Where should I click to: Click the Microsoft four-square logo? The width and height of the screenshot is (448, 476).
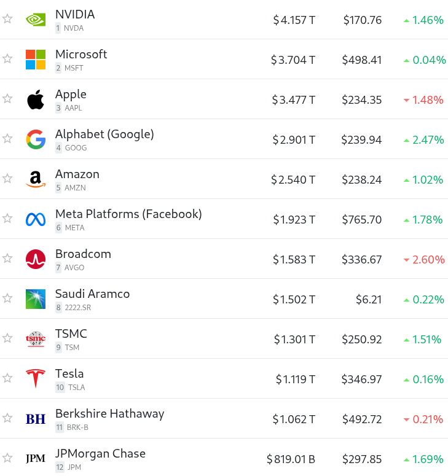tap(36, 60)
